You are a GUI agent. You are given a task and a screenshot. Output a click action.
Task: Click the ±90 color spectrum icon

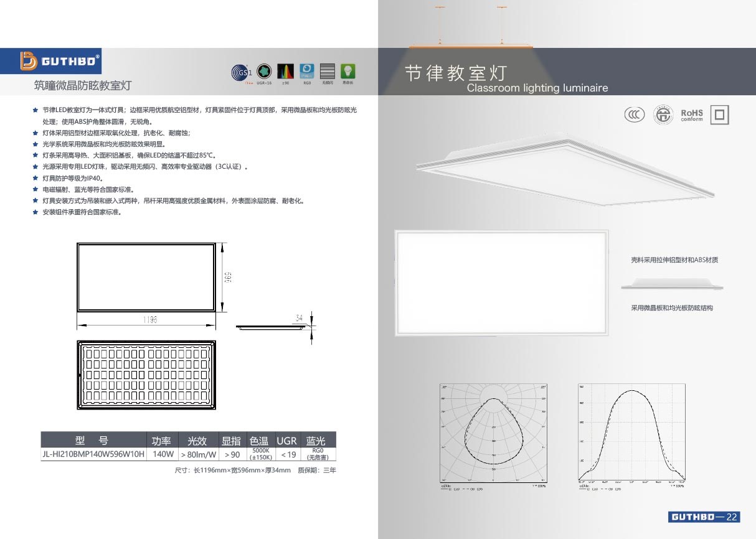(285, 71)
